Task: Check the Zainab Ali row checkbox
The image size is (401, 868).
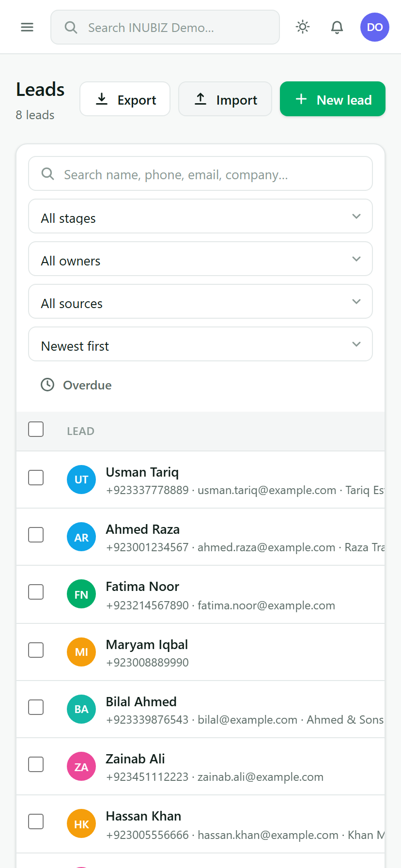Action: pyautogui.click(x=36, y=764)
